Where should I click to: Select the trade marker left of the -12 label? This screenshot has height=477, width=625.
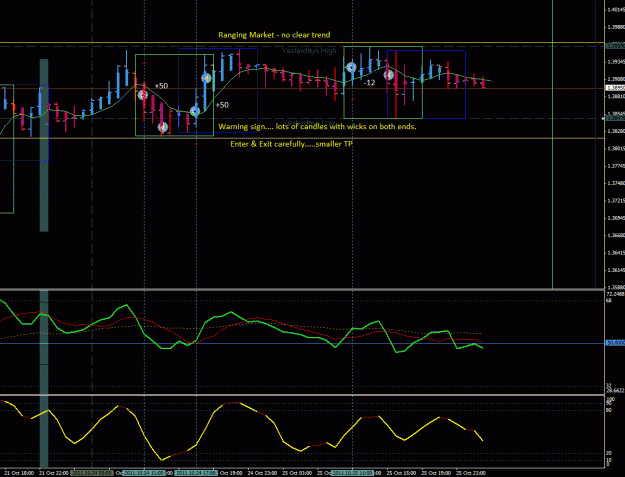tap(351, 67)
